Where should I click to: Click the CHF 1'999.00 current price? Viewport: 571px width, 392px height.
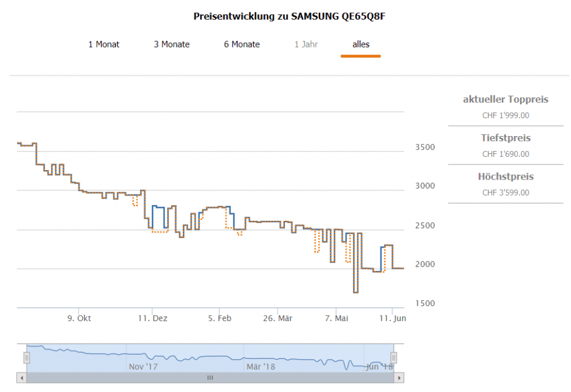(506, 116)
